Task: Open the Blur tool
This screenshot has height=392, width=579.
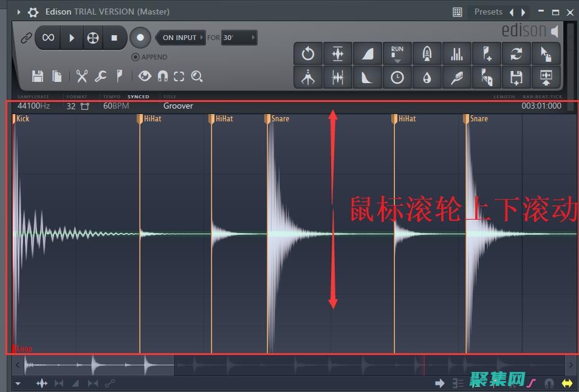Action: [427, 77]
